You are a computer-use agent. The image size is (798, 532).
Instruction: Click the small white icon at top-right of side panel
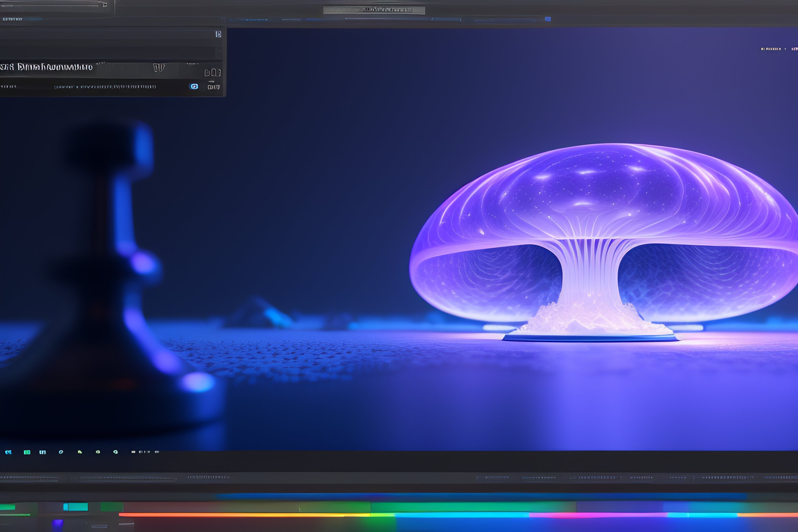point(218,34)
